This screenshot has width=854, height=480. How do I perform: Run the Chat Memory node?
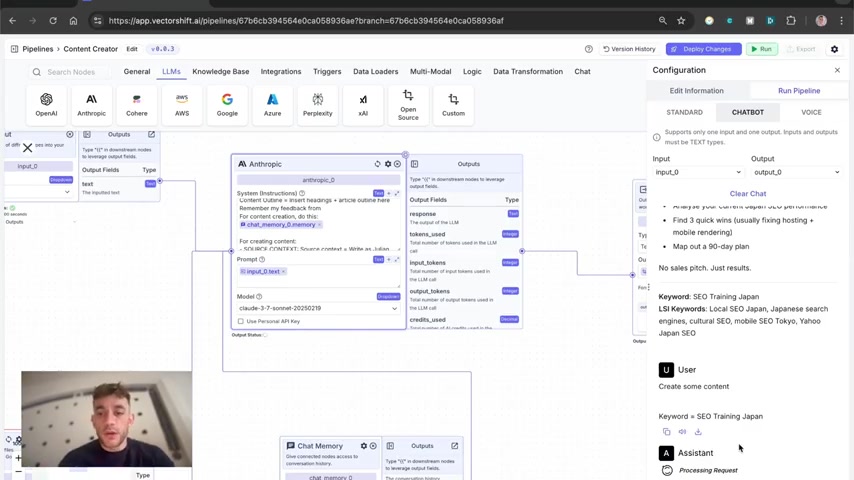click(373, 446)
